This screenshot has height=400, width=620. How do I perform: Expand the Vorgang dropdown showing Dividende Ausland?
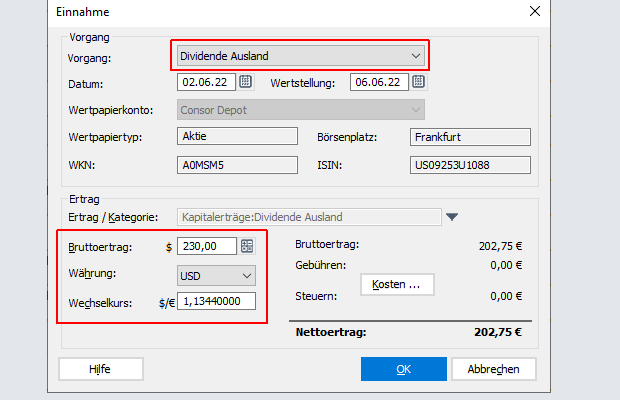pyautogui.click(x=301, y=56)
